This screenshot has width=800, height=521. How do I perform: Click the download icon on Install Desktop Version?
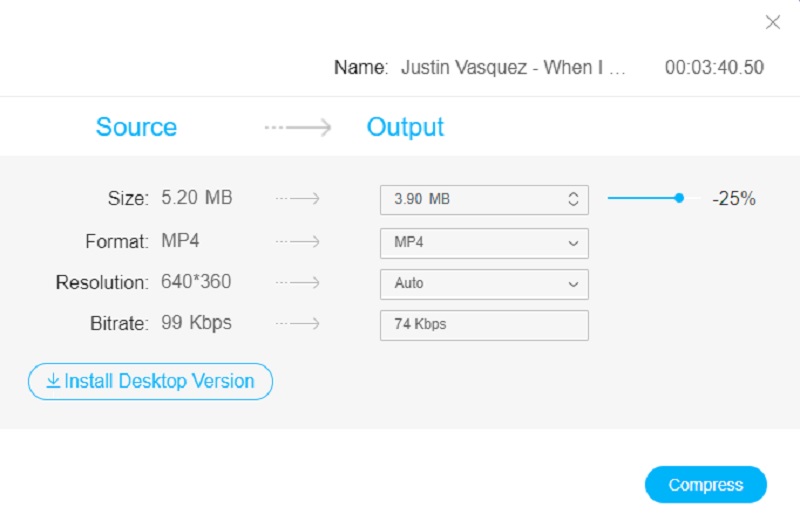53,381
